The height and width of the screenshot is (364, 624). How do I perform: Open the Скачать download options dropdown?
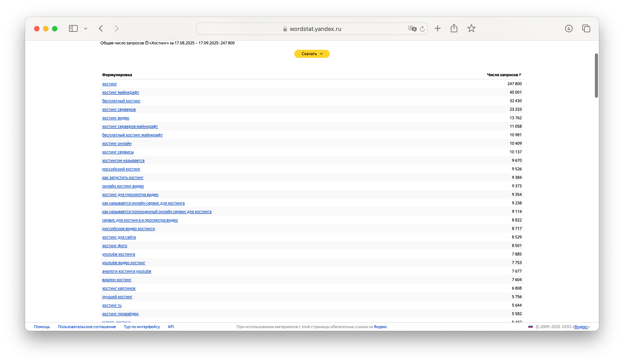coord(312,54)
